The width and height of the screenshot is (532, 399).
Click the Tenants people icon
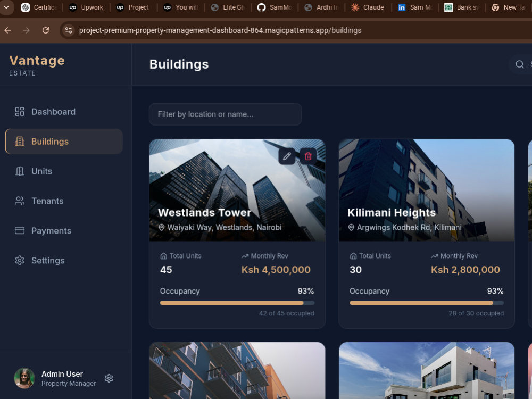[20, 201]
